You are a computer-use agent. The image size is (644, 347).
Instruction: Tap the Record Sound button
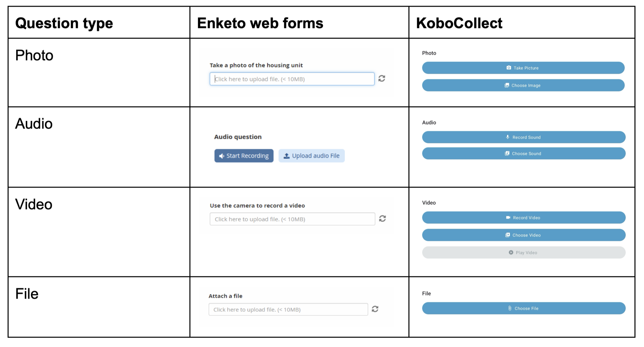tap(523, 137)
